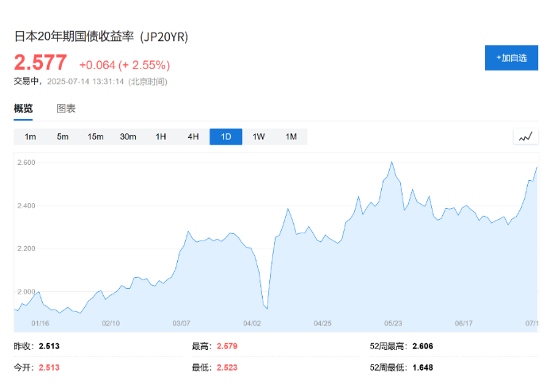Switch to the 图表 tab
Screen dimensions: 551x392
[66, 108]
